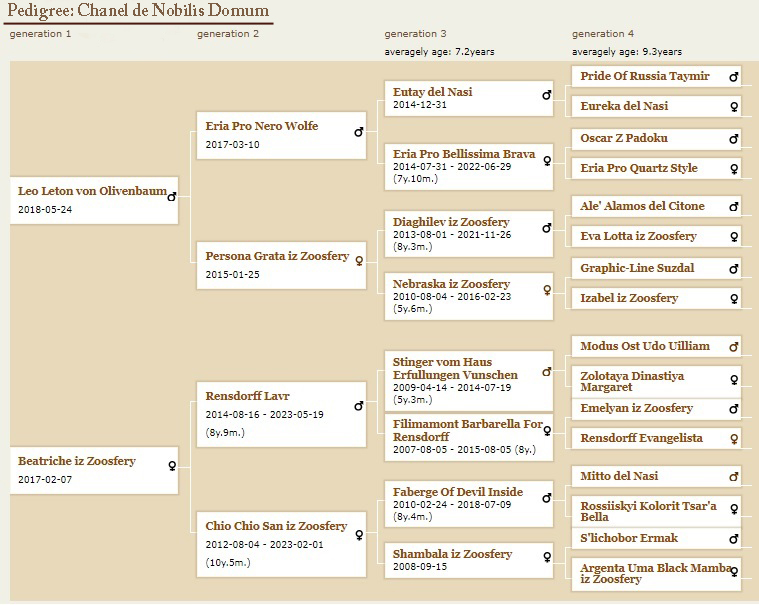Follow the Chio Chio San iz Zoosfery link
Screen dimensions: 759x605
276,526
